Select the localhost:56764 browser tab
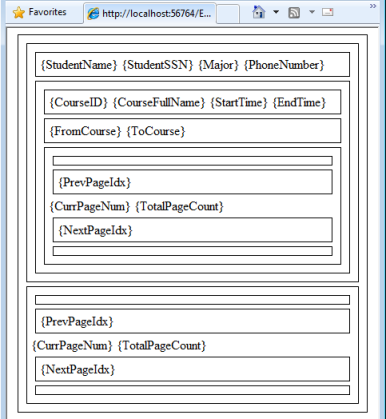Screen dimensions: 386x419 tap(150, 13)
